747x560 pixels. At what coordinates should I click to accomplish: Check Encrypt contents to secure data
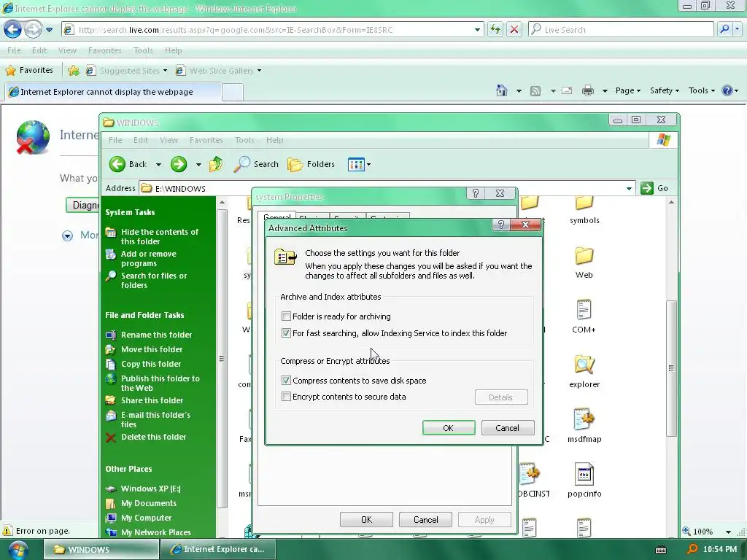point(286,396)
